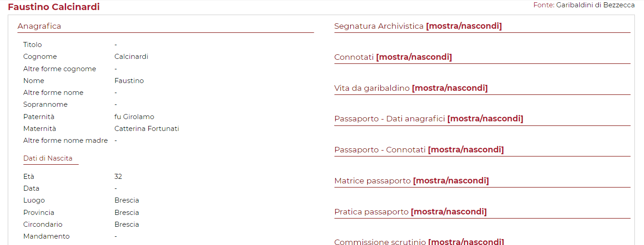This screenshot has width=644, height=245.
Task: Click the Brescia value beside Circondario
Action: pyautogui.click(x=127, y=224)
